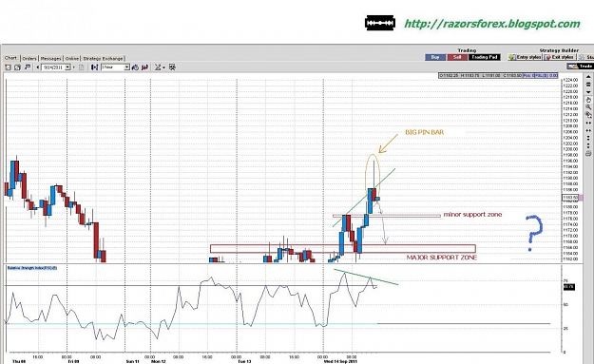Click the first chart toolbar icon
594x364 pixels.
(8, 67)
